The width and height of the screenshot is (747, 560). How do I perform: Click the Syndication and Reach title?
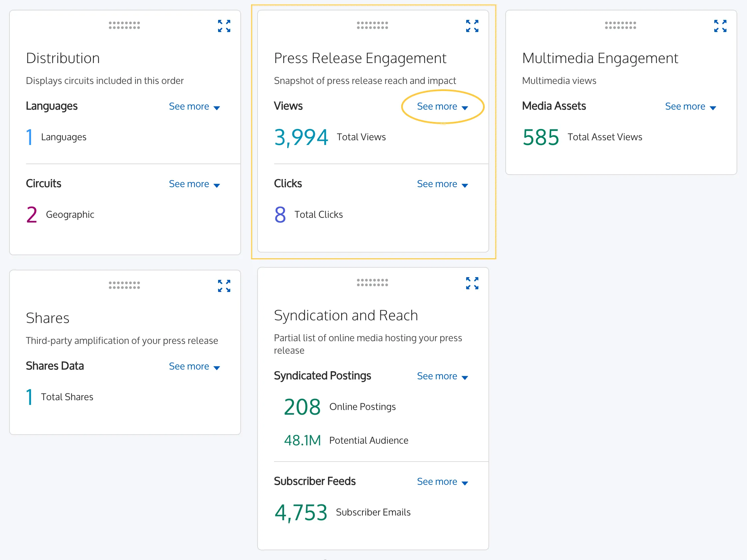point(346,316)
